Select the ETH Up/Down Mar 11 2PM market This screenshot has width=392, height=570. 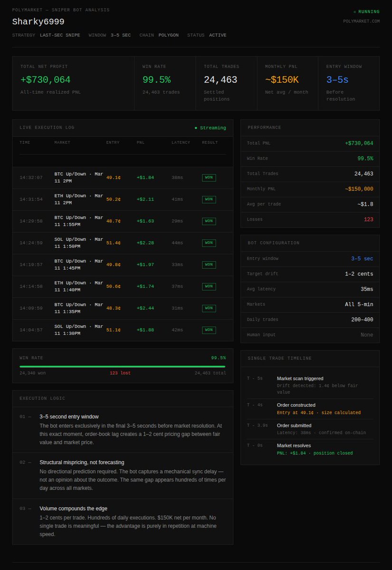coord(78,199)
